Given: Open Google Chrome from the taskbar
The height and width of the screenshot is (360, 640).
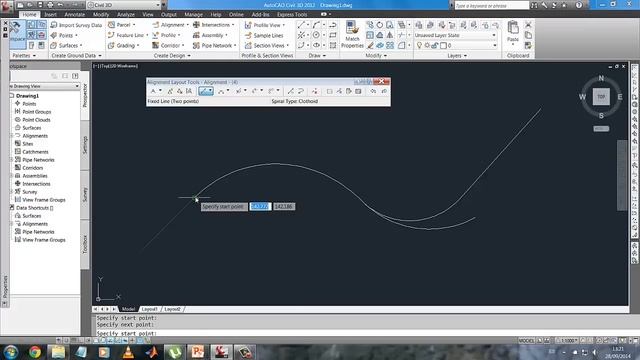Looking at the screenshot, I should tap(35, 352).
